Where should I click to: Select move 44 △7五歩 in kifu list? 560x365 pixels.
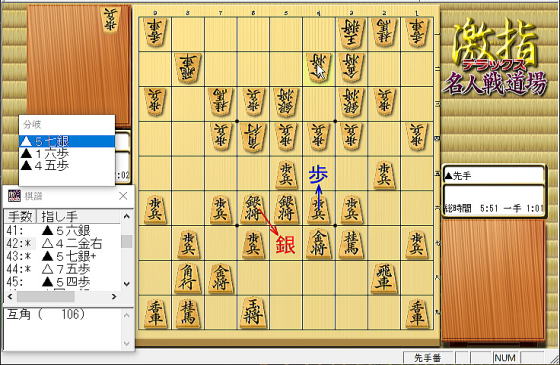pos(62,269)
